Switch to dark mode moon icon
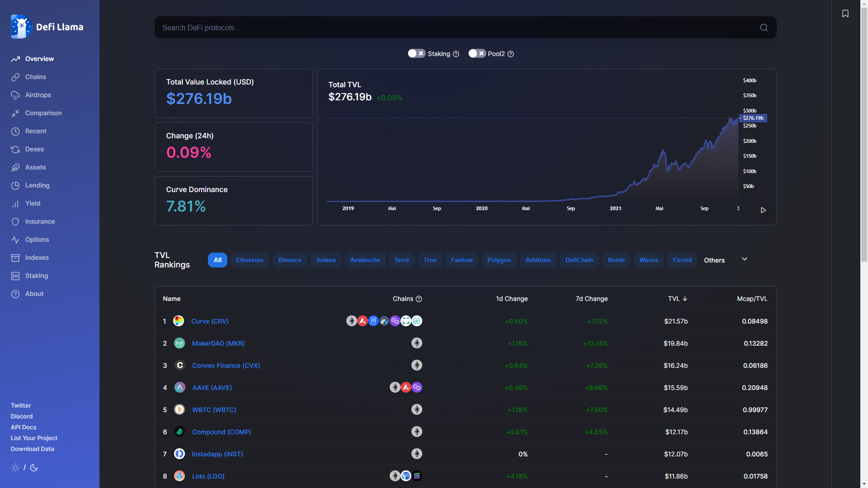Viewport: 868px width, 488px height. (x=34, y=468)
